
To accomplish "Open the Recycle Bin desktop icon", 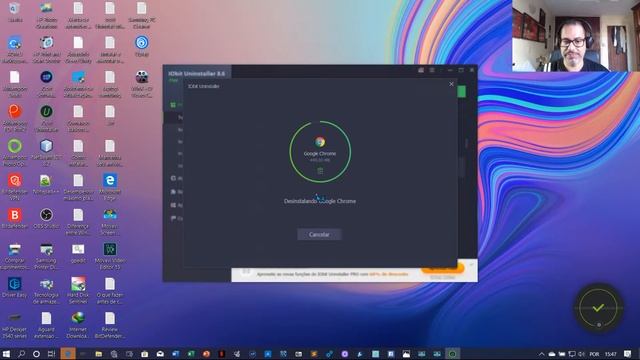I will 15,12.
